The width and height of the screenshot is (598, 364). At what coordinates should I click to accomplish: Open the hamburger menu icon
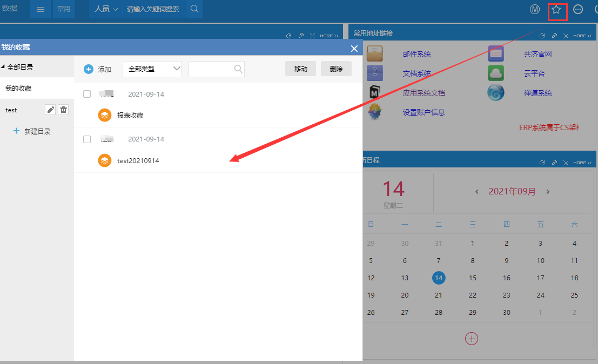(x=41, y=9)
